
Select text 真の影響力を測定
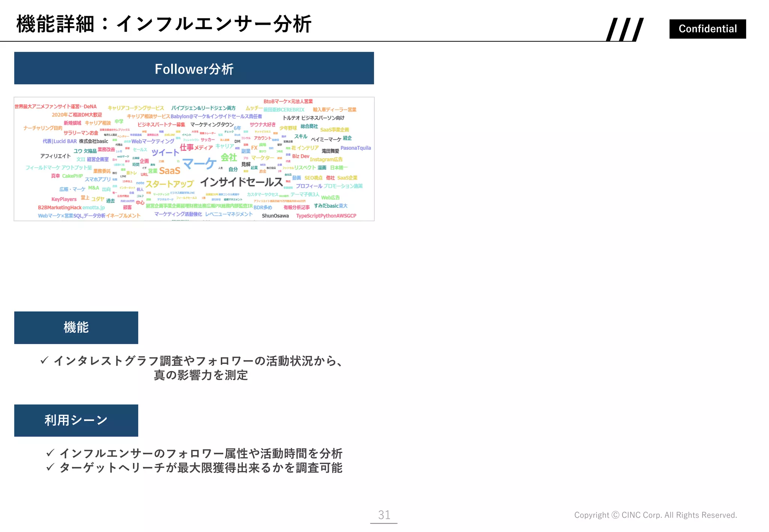(x=201, y=375)
